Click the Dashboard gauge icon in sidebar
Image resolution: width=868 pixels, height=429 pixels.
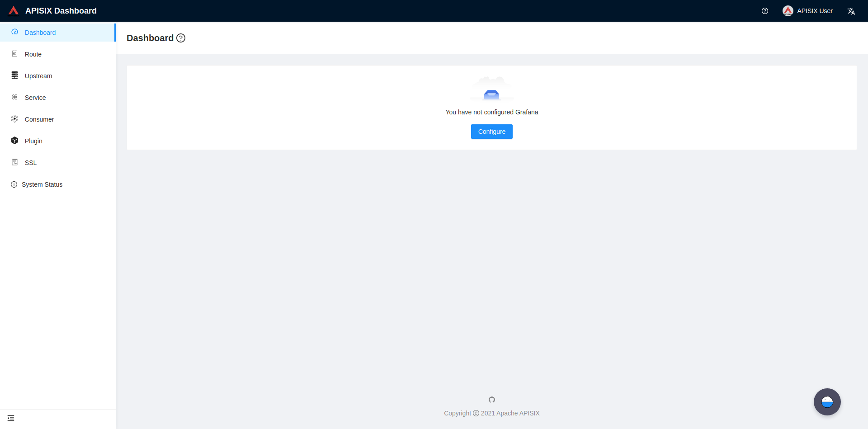pos(15,32)
